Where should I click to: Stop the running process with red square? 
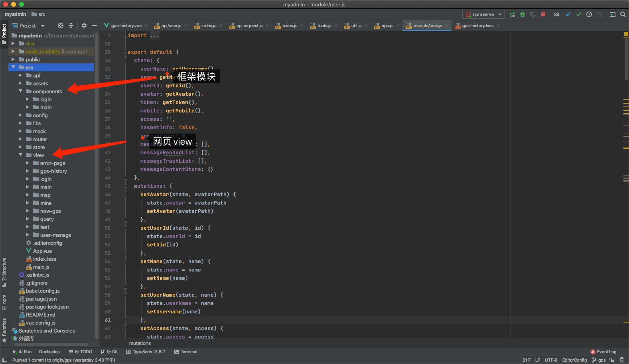[543, 14]
